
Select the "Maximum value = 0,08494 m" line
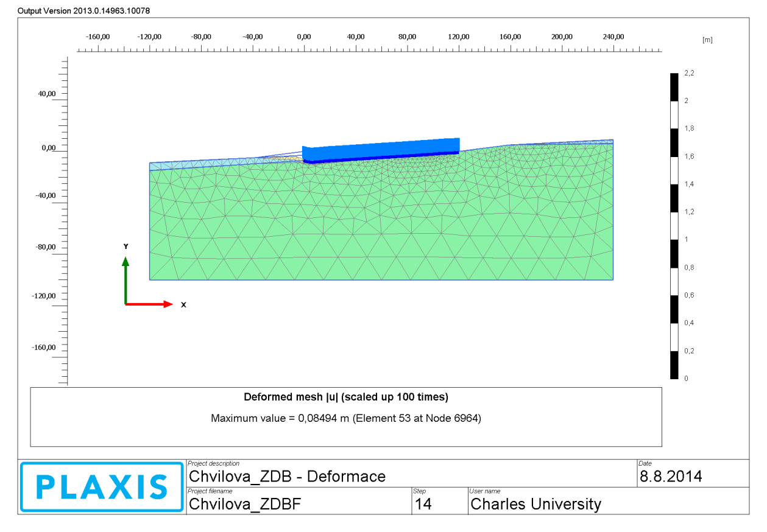pyautogui.click(x=346, y=418)
